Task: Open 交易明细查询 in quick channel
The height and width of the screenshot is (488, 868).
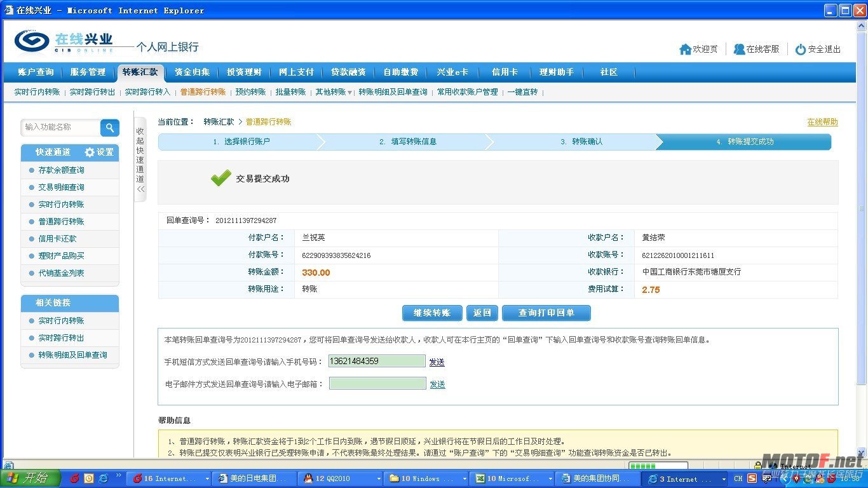Action: (x=61, y=187)
